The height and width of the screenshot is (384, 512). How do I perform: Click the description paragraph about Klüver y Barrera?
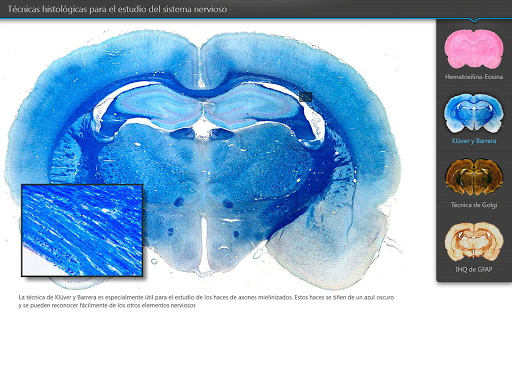(x=206, y=301)
